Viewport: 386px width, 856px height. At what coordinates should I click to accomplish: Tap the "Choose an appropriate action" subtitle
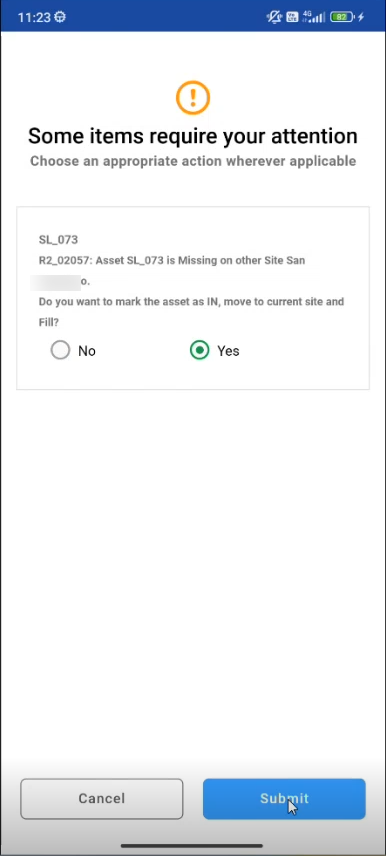click(x=193, y=161)
